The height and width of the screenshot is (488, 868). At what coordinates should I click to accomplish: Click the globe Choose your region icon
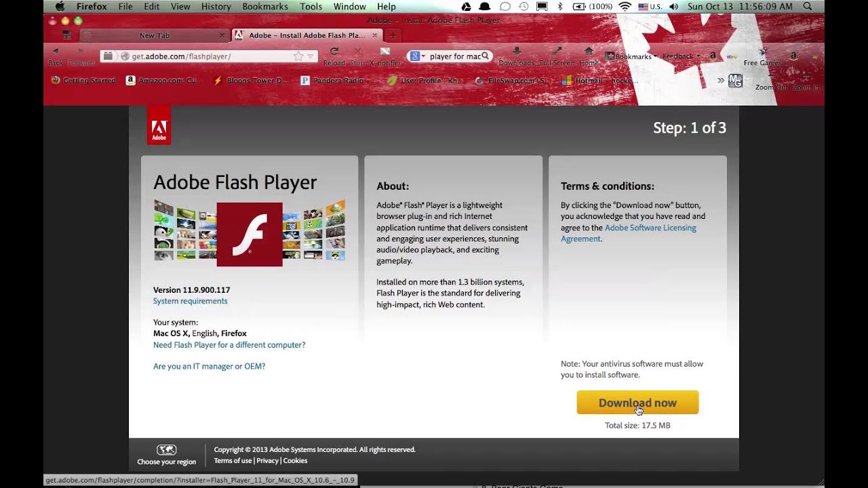click(166, 449)
